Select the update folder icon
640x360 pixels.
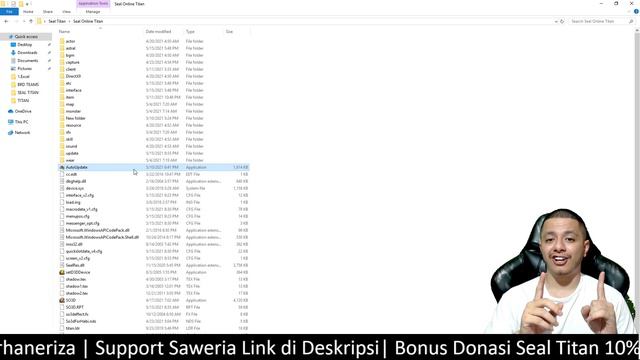tap(62, 153)
